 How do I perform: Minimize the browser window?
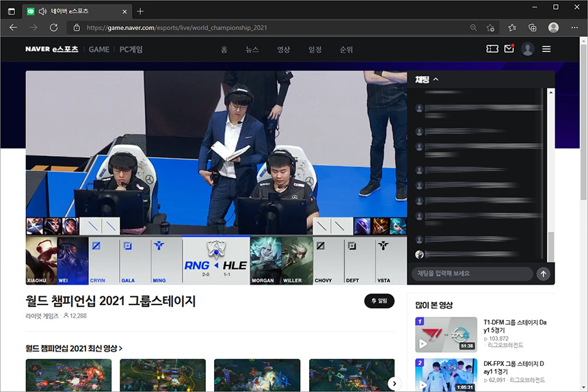[535, 7]
